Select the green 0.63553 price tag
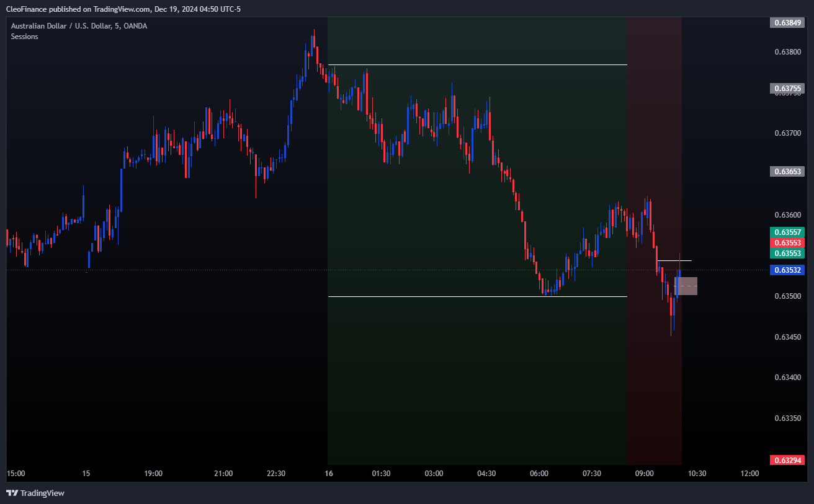The width and height of the screenshot is (814, 504). [x=787, y=254]
